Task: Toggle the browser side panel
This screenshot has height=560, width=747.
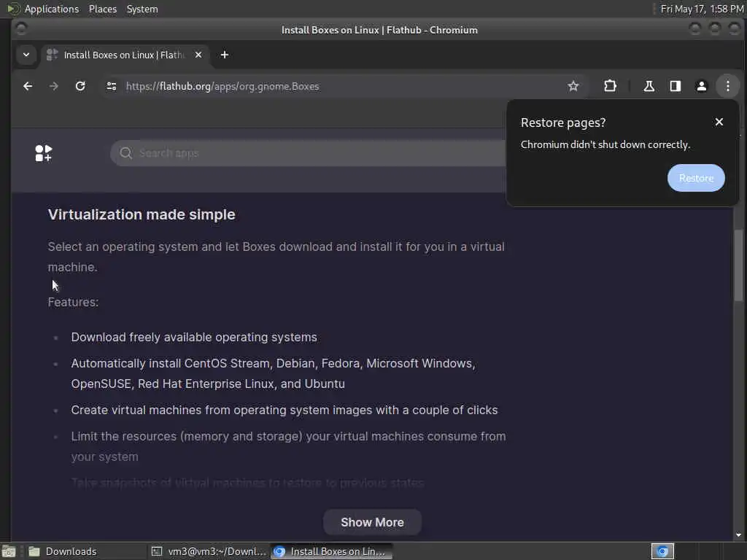Action: point(675,86)
